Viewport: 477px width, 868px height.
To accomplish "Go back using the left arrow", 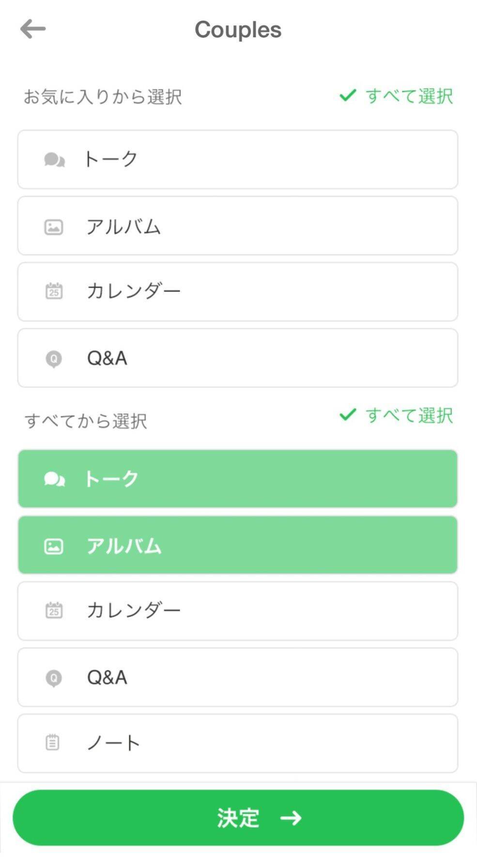I will 33,29.
